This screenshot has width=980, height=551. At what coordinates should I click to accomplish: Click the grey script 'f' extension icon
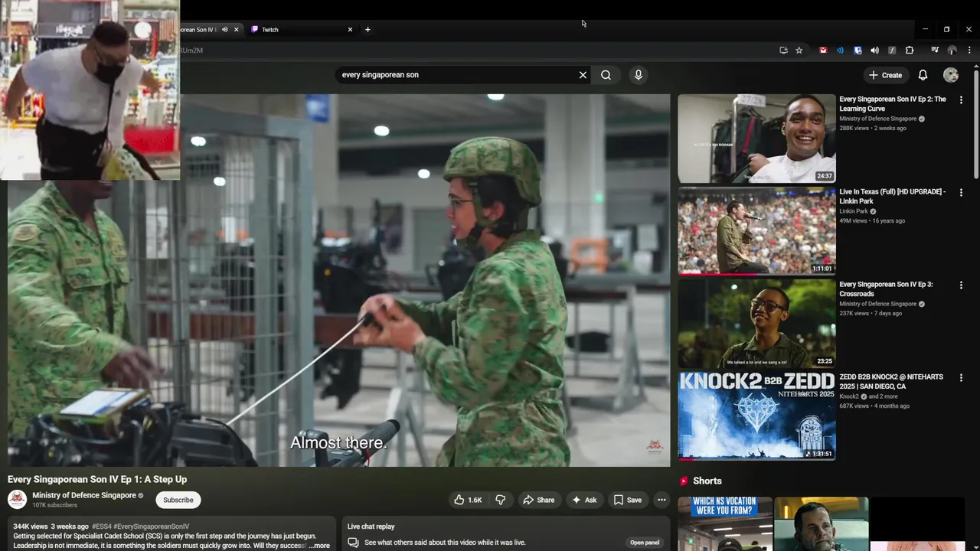point(892,51)
